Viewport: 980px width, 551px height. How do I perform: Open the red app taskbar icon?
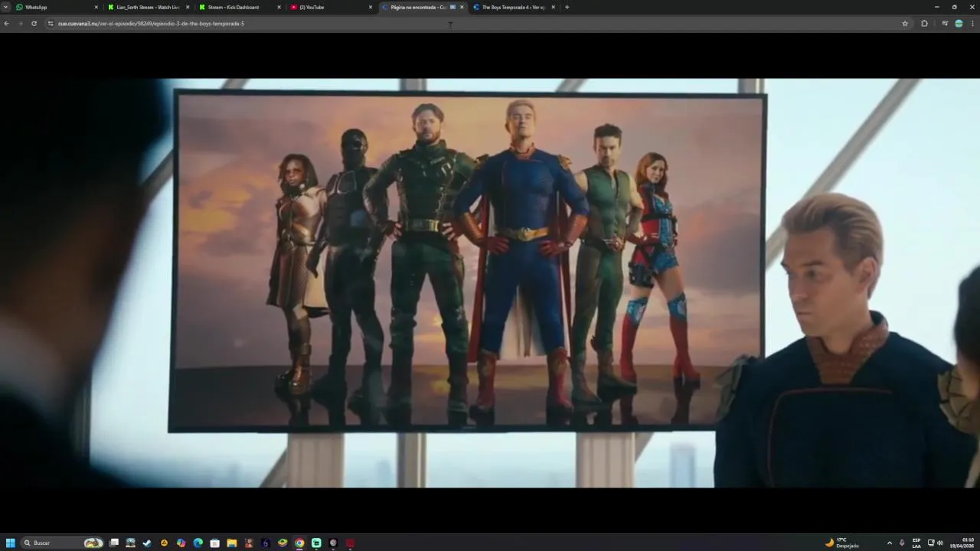(350, 543)
